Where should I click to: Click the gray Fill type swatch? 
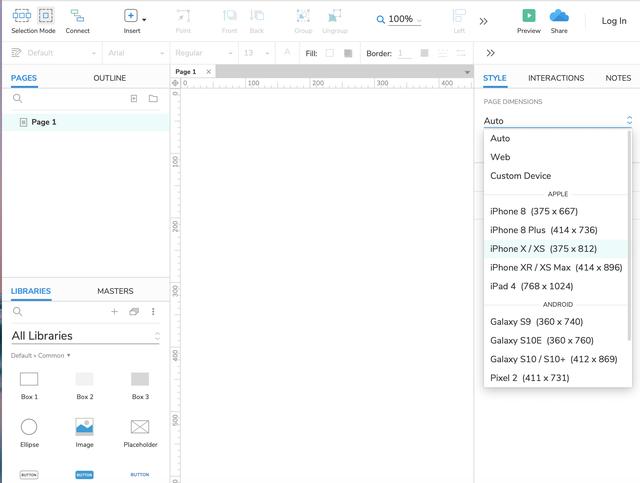click(348, 53)
